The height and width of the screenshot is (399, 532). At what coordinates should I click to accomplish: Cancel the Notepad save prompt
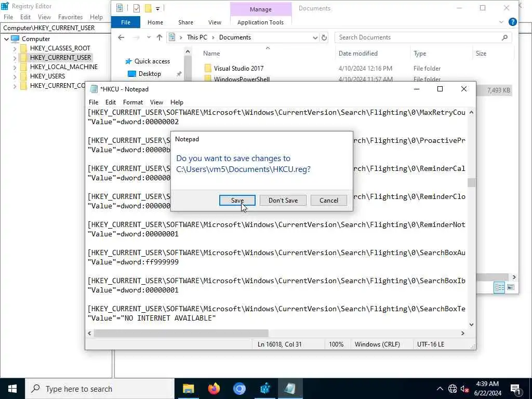point(328,200)
